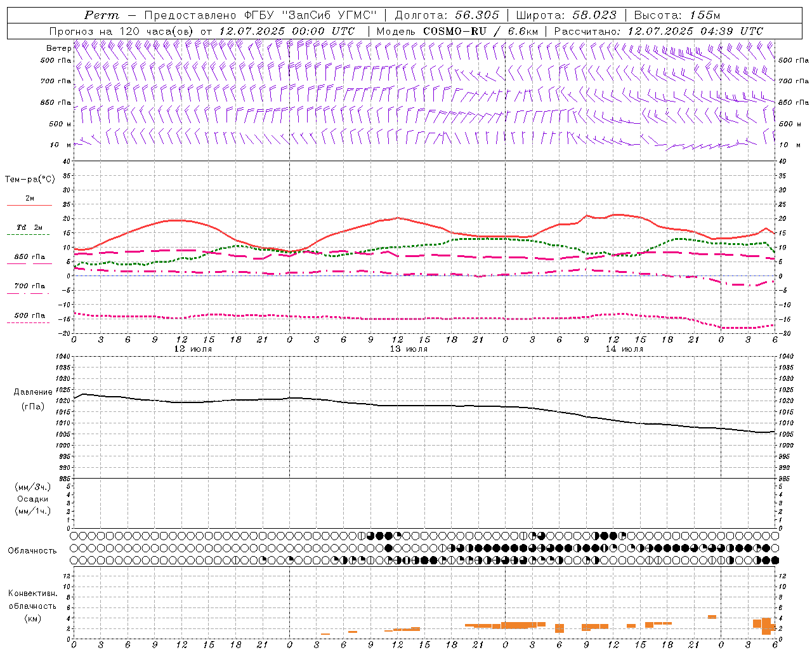The width and height of the screenshot is (812, 650).
Task: Click the "(мм/1ч.)" precipitation unit label
Action: [32, 511]
